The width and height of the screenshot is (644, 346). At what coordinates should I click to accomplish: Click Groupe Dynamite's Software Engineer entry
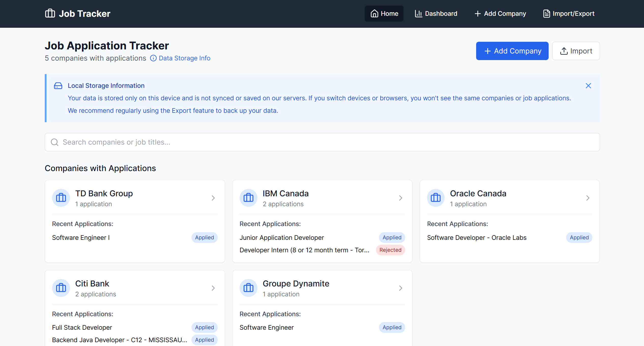point(267,327)
